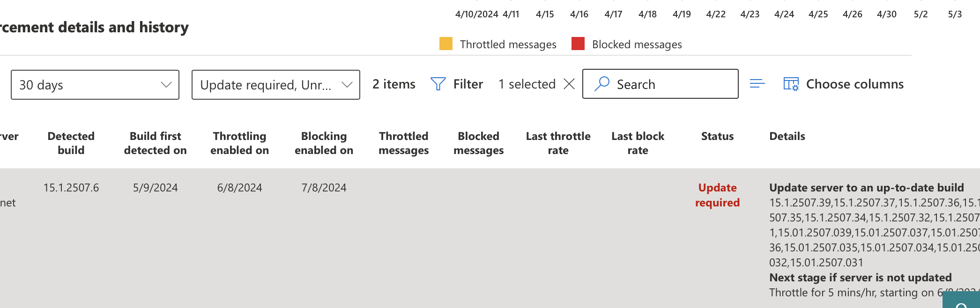Click the sort lines icon beside the search box
980x308 pixels.
(x=757, y=84)
